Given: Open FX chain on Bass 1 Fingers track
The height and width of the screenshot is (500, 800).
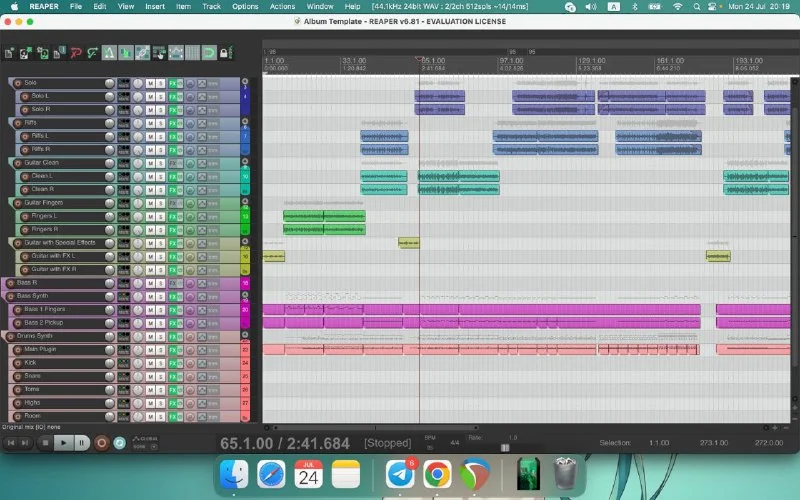Looking at the screenshot, I should 172,310.
